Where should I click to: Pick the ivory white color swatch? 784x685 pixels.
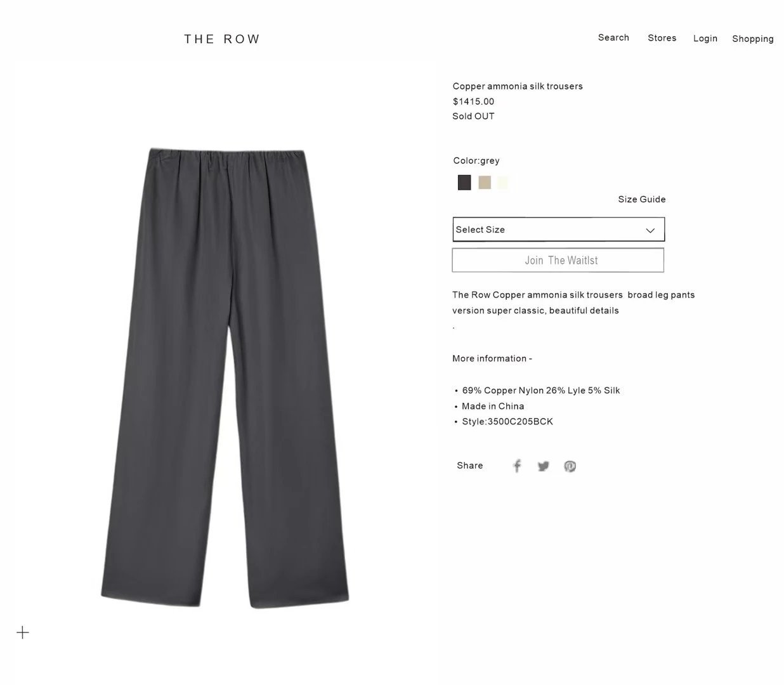pyautogui.click(x=503, y=183)
